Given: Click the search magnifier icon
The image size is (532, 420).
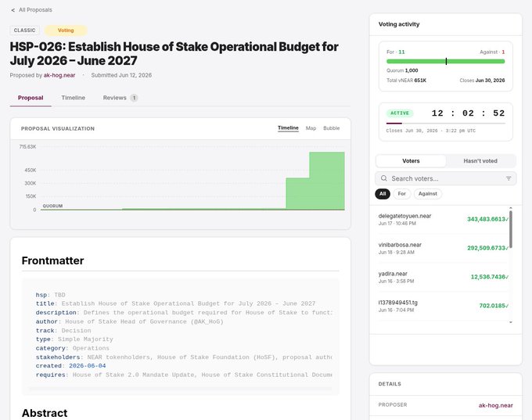Looking at the screenshot, I should (x=383, y=178).
